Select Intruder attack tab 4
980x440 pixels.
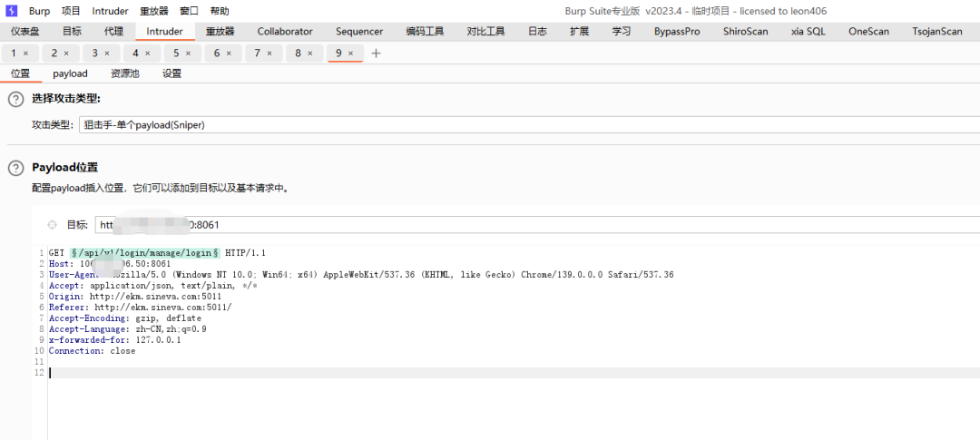pos(135,54)
